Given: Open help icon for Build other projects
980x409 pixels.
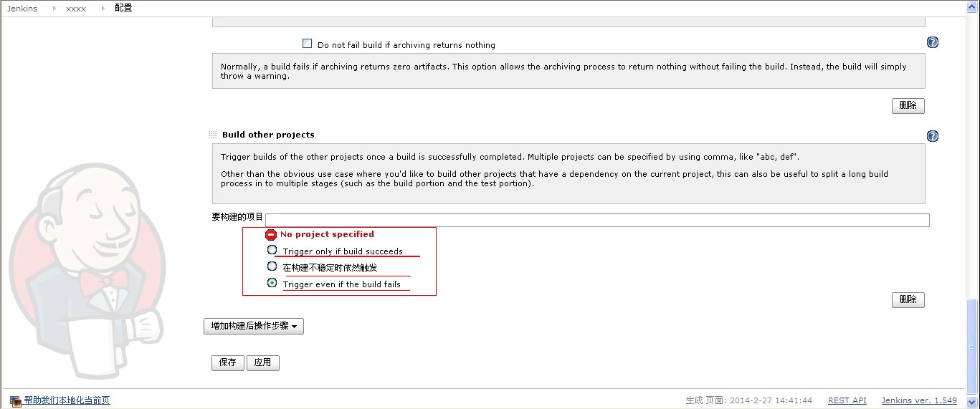Looking at the screenshot, I should point(932,136).
